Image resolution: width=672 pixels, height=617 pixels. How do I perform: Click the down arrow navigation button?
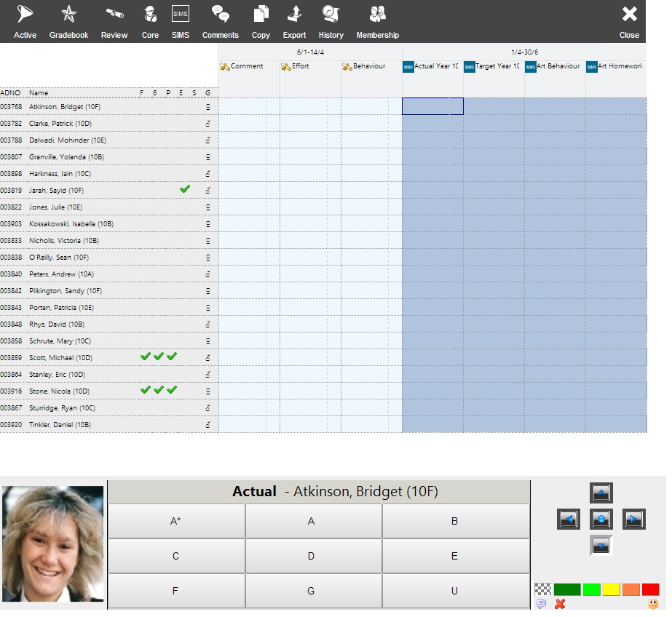coord(601,546)
